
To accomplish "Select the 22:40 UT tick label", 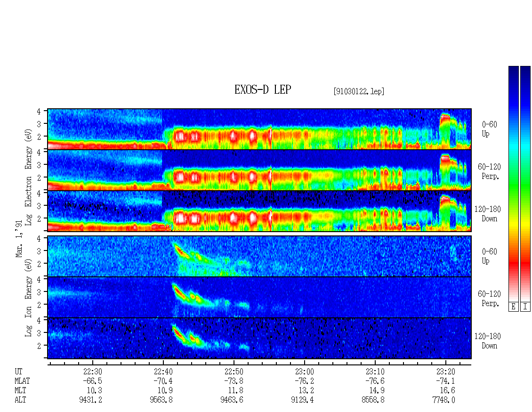I will click(163, 372).
